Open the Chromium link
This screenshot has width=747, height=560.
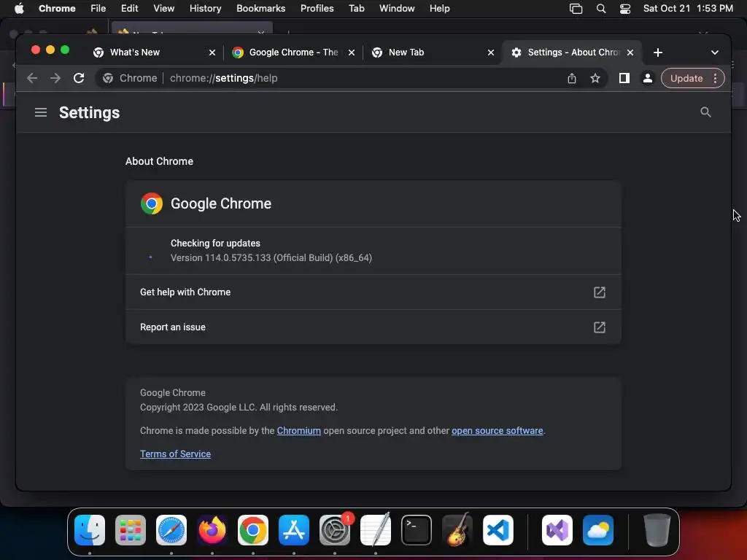298,430
